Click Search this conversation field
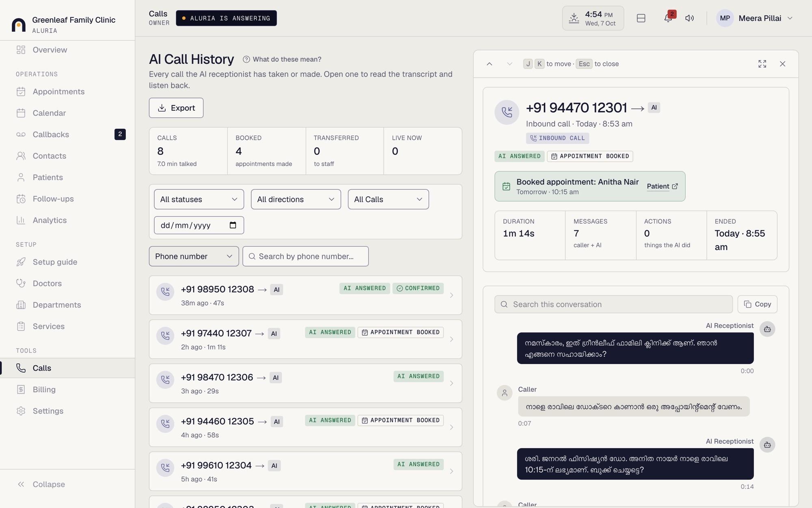This screenshot has width=812, height=508. [613, 304]
